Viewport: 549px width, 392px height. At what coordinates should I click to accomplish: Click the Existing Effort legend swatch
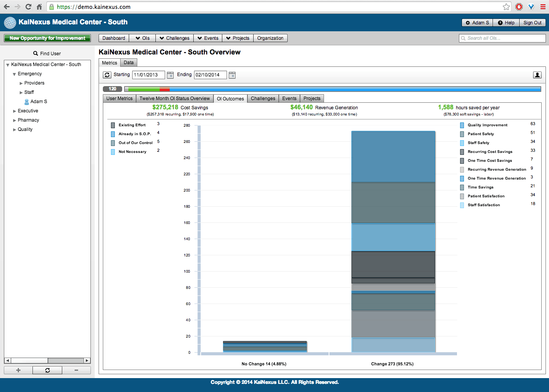point(113,125)
